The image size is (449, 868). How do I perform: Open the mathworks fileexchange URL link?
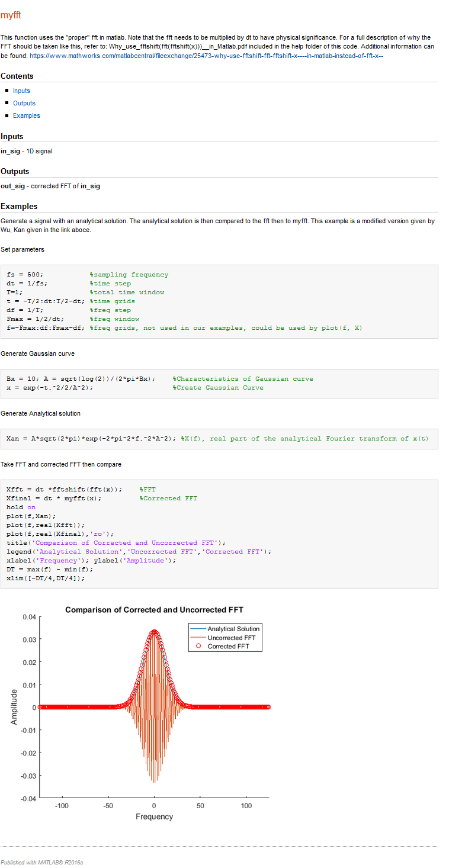tap(207, 55)
